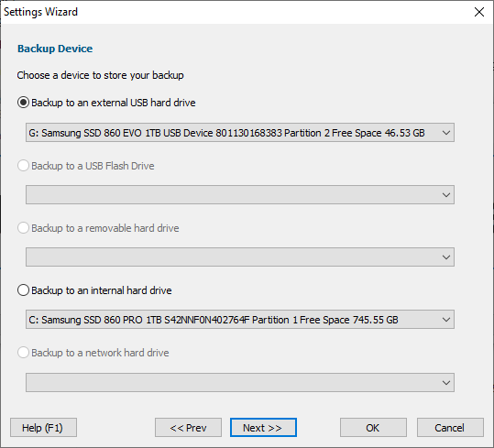Open Help (F1)
Viewport: 494px width, 448px height.
tap(43, 428)
